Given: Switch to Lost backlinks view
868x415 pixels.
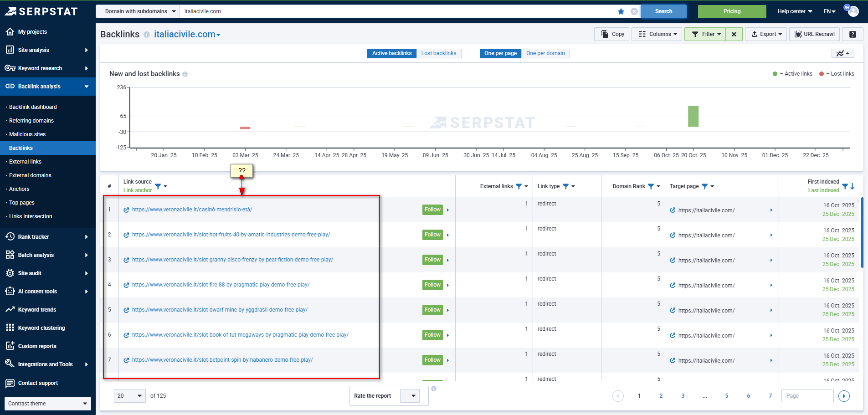Looking at the screenshot, I should [438, 53].
